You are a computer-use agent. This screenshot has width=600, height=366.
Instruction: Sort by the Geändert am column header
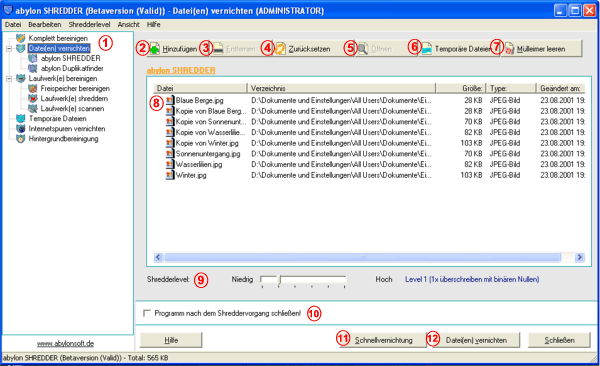click(561, 88)
